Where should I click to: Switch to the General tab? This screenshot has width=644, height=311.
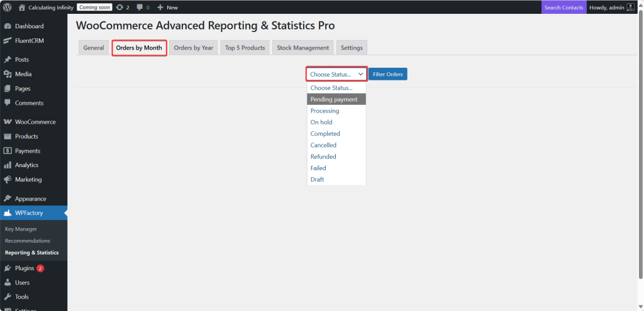point(94,48)
